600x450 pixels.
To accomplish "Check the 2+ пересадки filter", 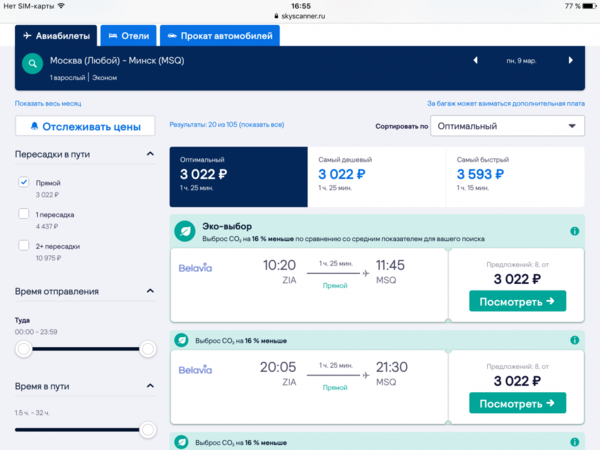I will pos(24,245).
